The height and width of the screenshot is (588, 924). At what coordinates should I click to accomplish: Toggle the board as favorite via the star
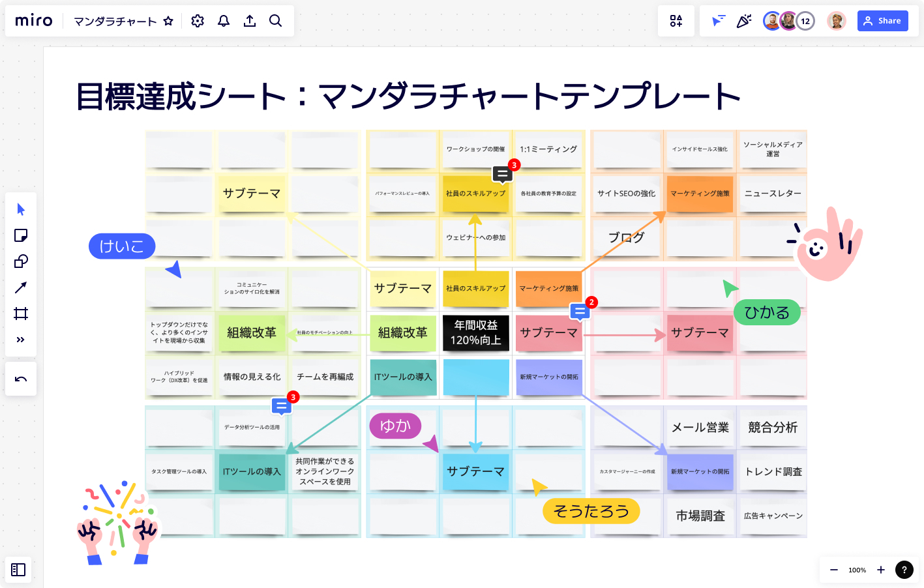[168, 20]
